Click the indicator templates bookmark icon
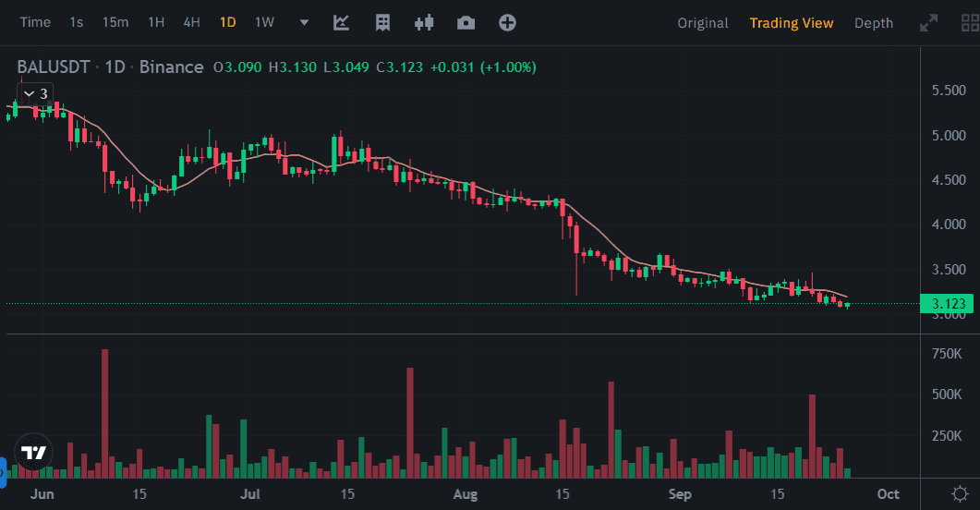Screen dimensions: 980x510 pos(382,22)
